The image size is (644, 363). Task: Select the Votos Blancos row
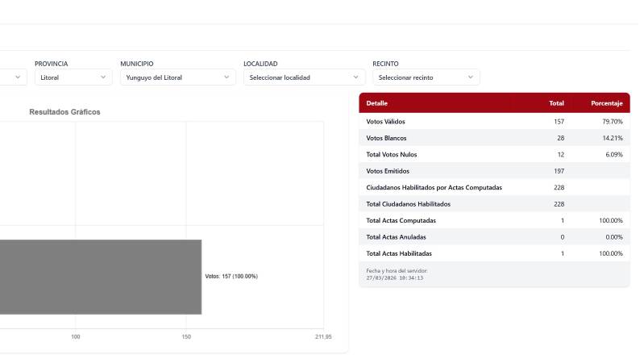click(x=494, y=138)
